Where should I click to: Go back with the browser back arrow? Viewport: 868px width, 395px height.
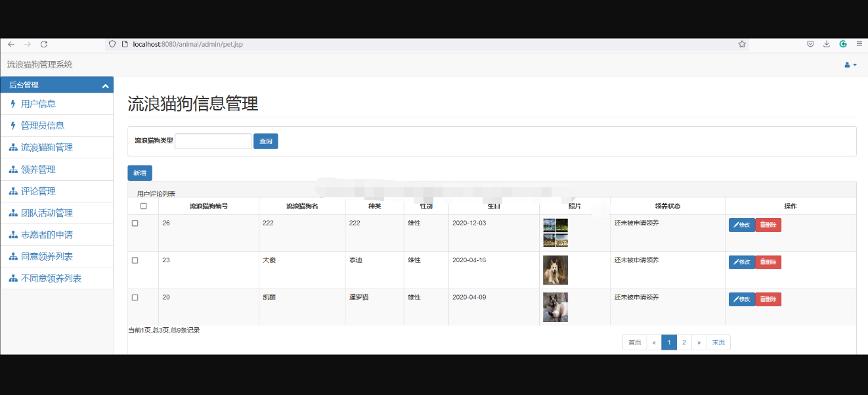tap(11, 44)
